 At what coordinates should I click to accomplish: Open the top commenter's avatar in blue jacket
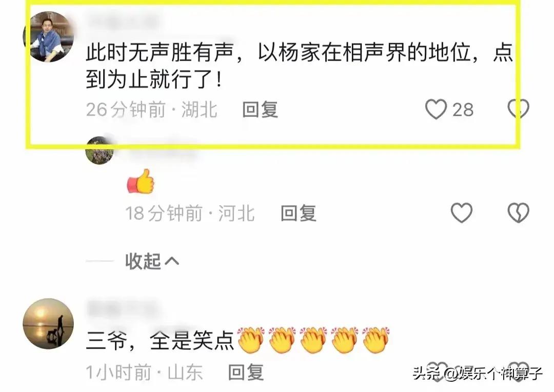pos(48,37)
